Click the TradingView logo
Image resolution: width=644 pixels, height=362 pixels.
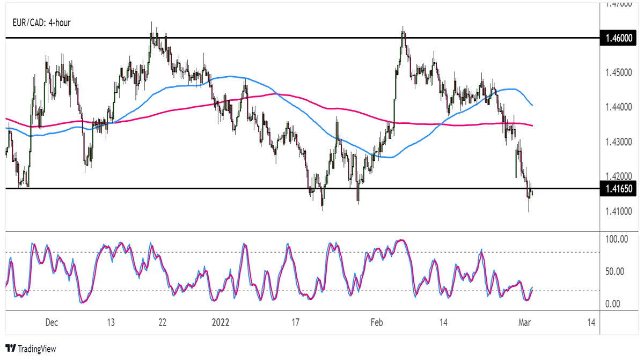pyautogui.click(x=31, y=349)
